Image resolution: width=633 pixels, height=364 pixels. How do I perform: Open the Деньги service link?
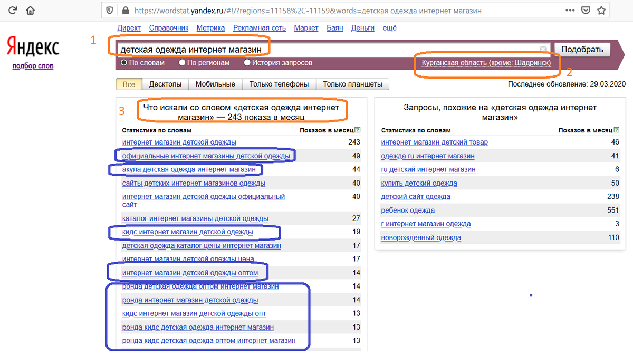click(x=363, y=28)
